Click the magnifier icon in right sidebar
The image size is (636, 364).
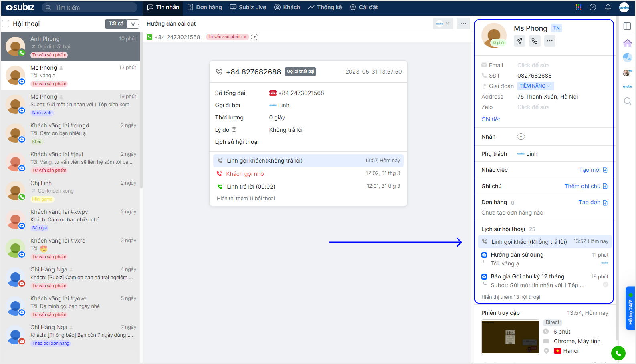627,101
